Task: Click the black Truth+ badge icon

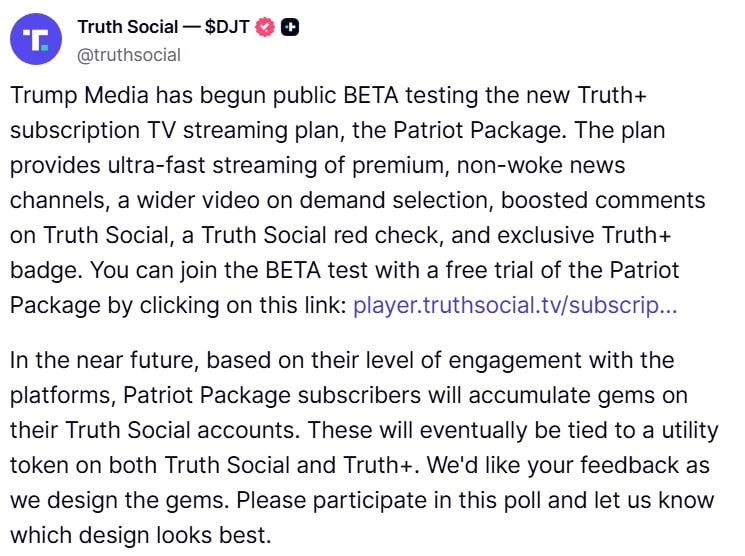Action: click(290, 27)
